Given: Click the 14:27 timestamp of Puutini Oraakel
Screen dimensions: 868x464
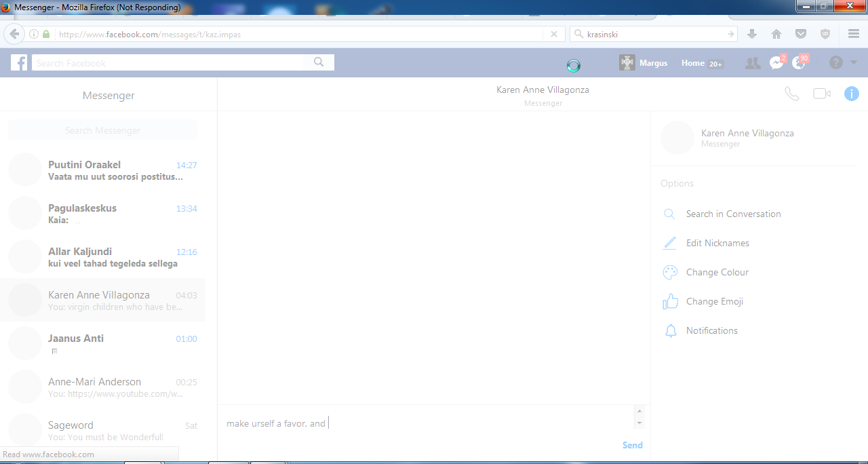Looking at the screenshot, I should pyautogui.click(x=186, y=165).
